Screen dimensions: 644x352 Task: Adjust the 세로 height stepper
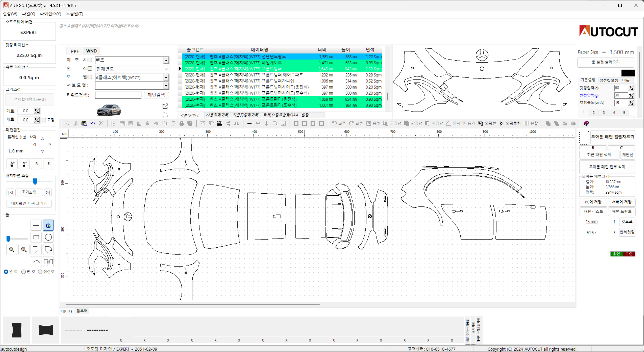click(37, 120)
